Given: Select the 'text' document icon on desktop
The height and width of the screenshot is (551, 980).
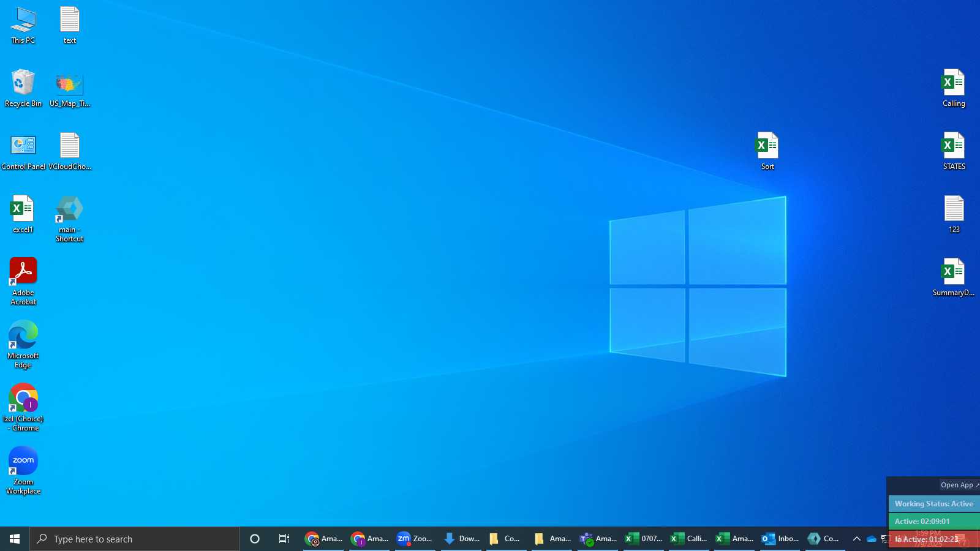Looking at the screenshot, I should click(70, 26).
